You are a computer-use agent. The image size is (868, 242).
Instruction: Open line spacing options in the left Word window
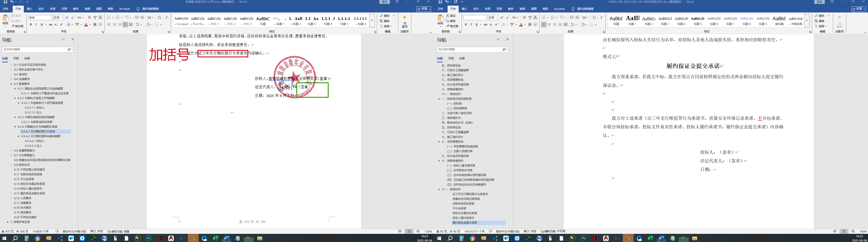[139, 25]
